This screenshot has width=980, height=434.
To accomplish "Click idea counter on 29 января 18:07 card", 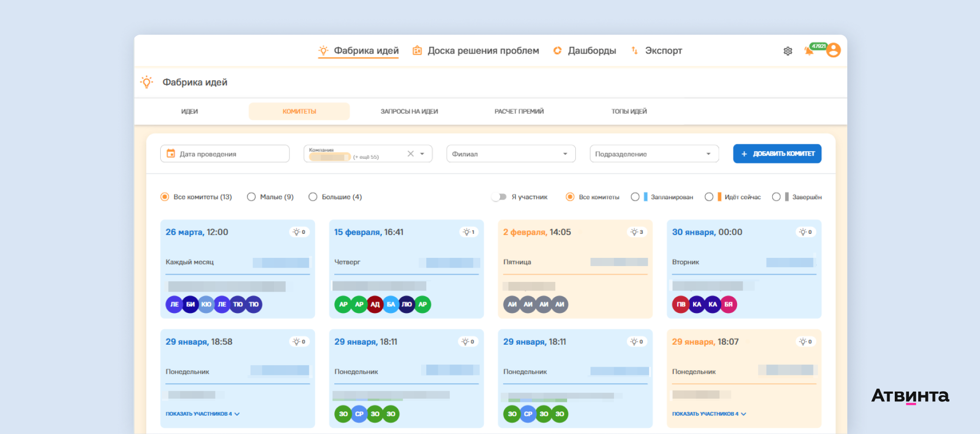I will pyautogui.click(x=806, y=342).
